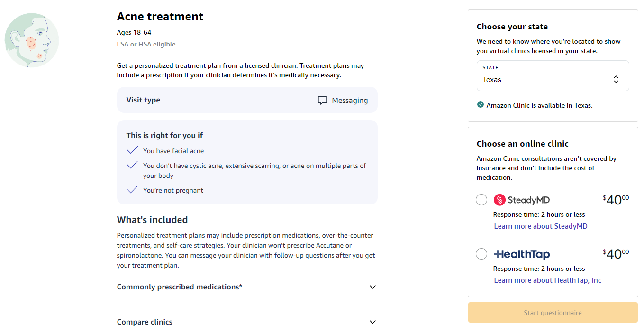Screen dimensions: 644x334
Task: Open the State dropdown showing Texas
Action: click(553, 76)
